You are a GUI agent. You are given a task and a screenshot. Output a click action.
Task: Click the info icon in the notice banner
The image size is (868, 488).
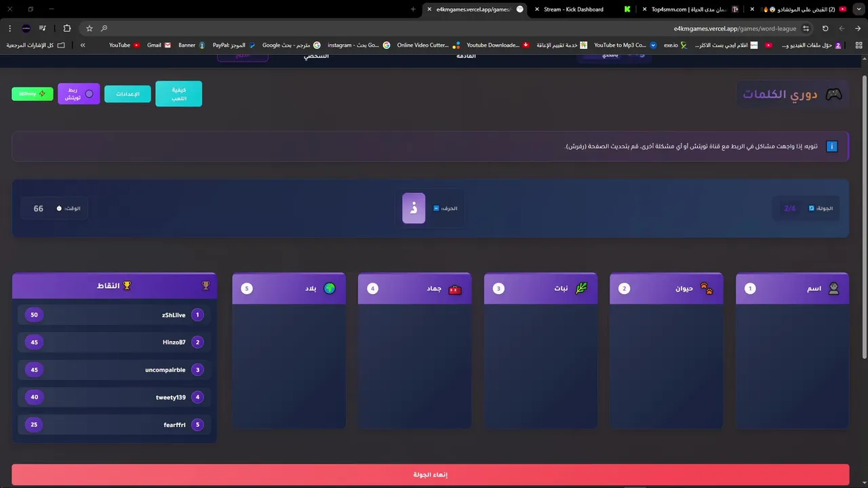tap(832, 146)
